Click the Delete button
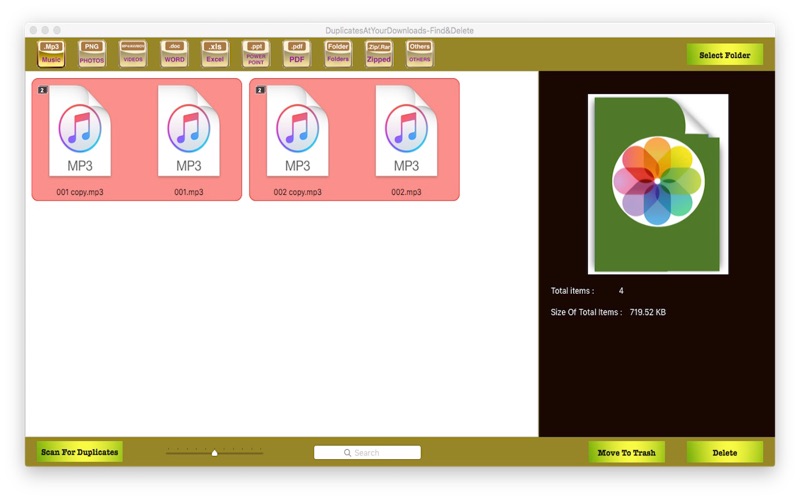 point(724,452)
